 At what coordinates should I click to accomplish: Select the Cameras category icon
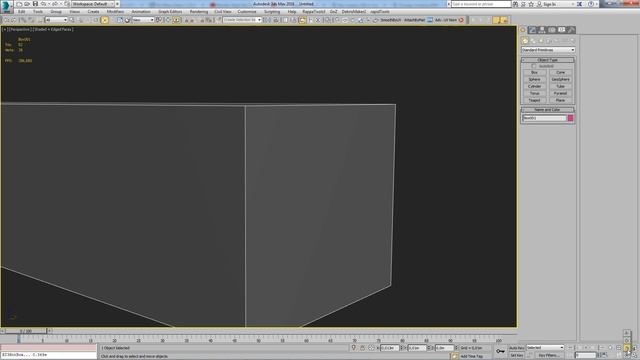549,41
